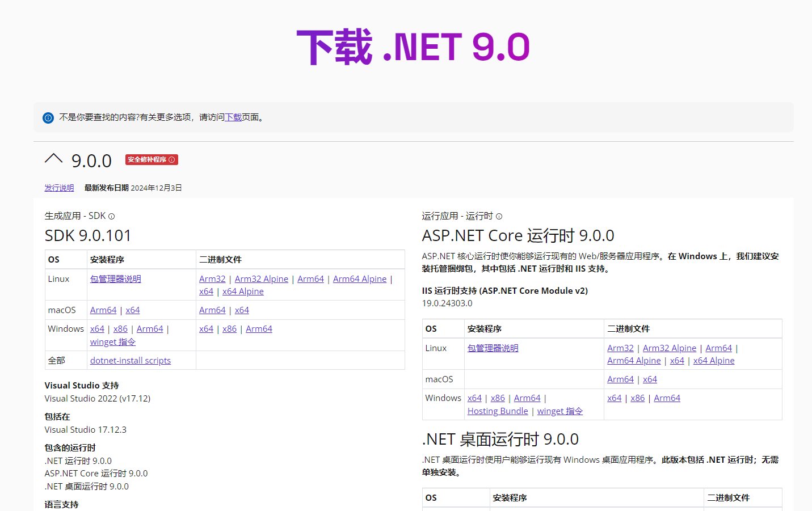Click the info icon next to 生成应用 - SDK
Image resolution: width=812 pixels, height=511 pixels.
(x=112, y=217)
